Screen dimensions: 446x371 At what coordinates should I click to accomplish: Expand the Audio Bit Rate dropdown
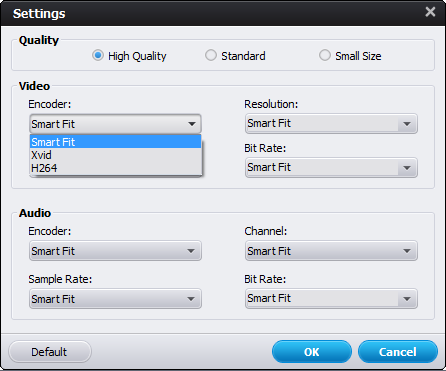point(331,299)
